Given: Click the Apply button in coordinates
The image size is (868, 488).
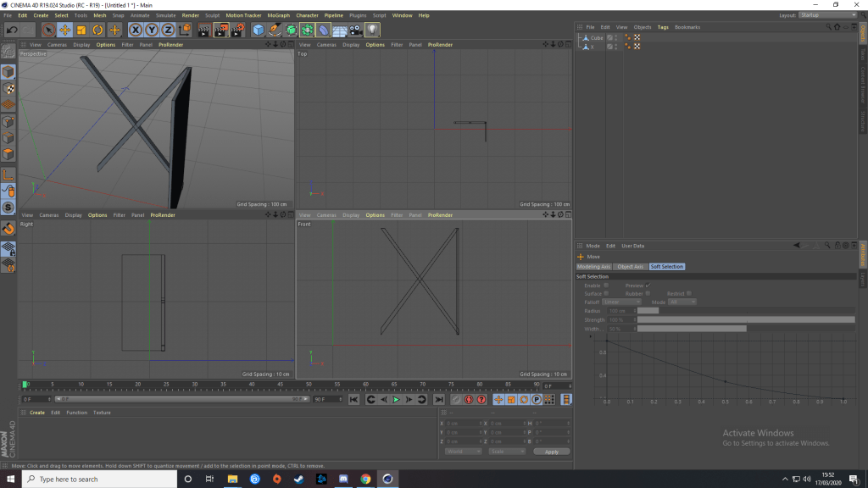Looking at the screenshot, I should click(x=551, y=452).
